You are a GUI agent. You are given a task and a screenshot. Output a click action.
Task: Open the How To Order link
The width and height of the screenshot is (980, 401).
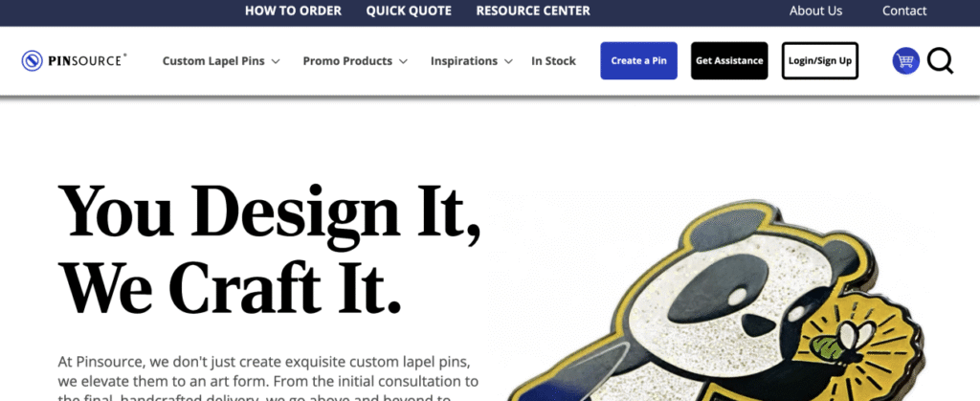[293, 11]
